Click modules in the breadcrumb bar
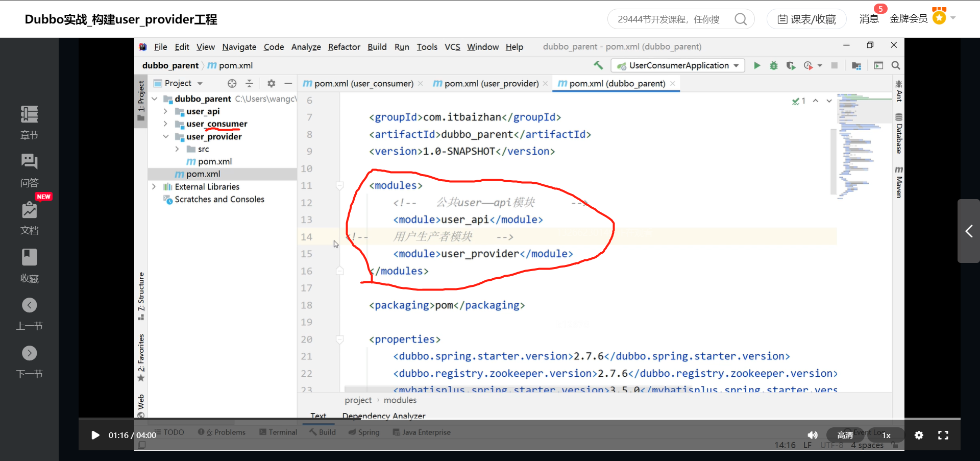The width and height of the screenshot is (980, 461). pos(400,400)
